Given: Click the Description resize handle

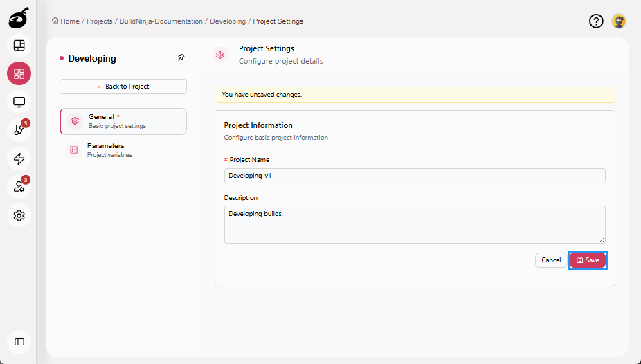Looking at the screenshot, I should (602, 240).
